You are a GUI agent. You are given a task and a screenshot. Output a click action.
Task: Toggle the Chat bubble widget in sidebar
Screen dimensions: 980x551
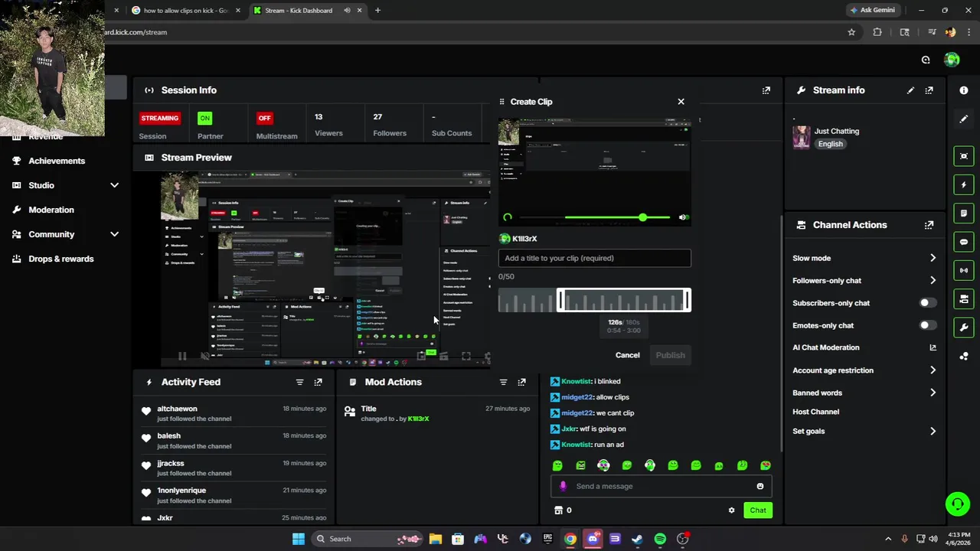pyautogui.click(x=964, y=242)
